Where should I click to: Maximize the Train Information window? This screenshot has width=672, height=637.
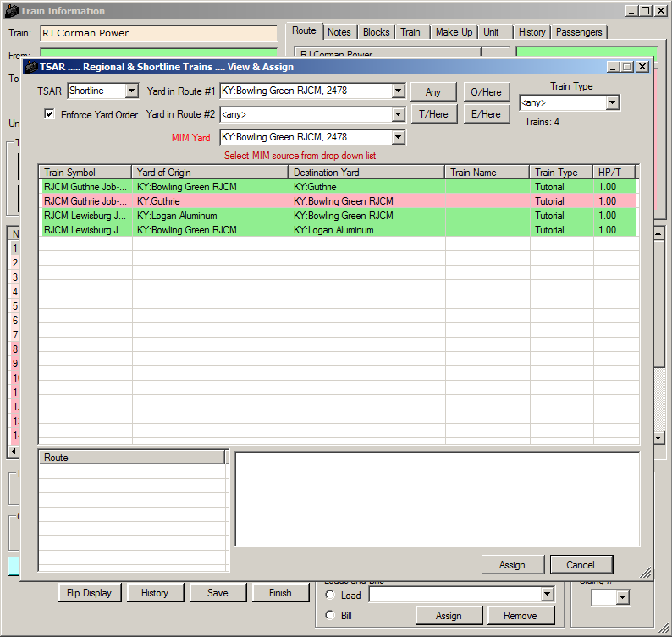pyautogui.click(x=646, y=11)
